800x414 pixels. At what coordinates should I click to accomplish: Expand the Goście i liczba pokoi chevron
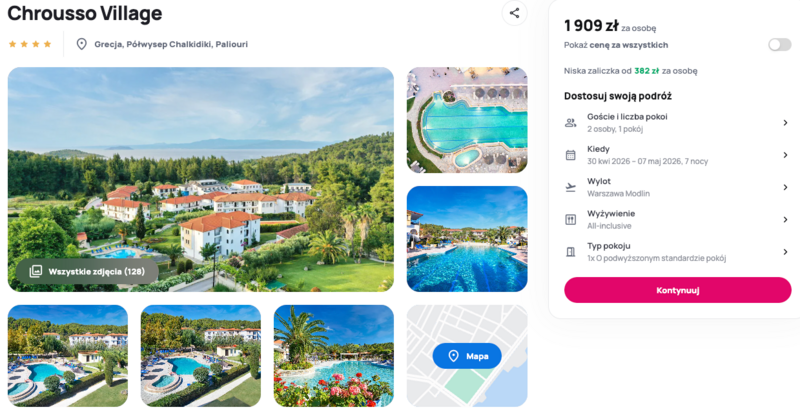click(x=785, y=123)
